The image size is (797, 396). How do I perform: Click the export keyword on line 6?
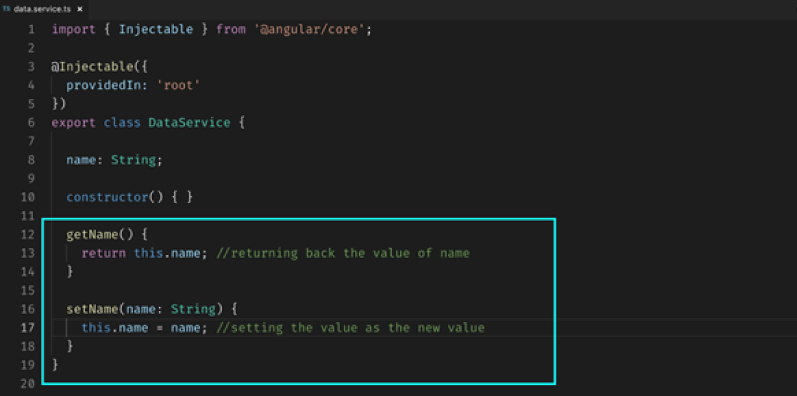coord(73,123)
